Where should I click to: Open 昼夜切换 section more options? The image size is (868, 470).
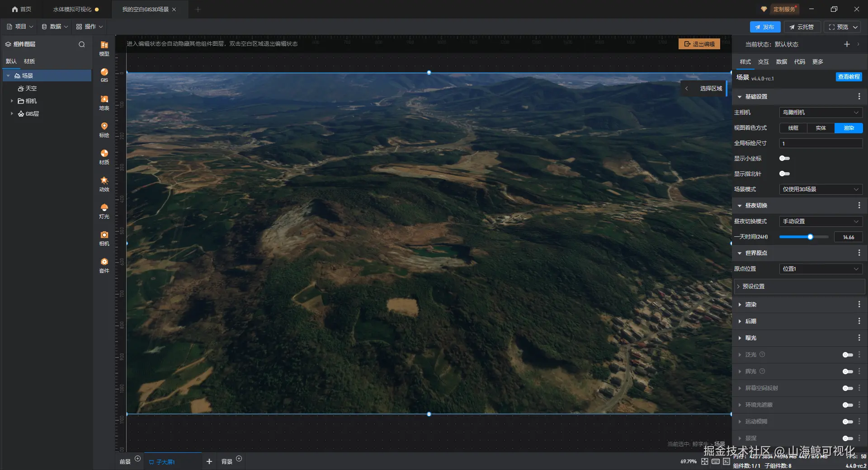[x=859, y=205]
